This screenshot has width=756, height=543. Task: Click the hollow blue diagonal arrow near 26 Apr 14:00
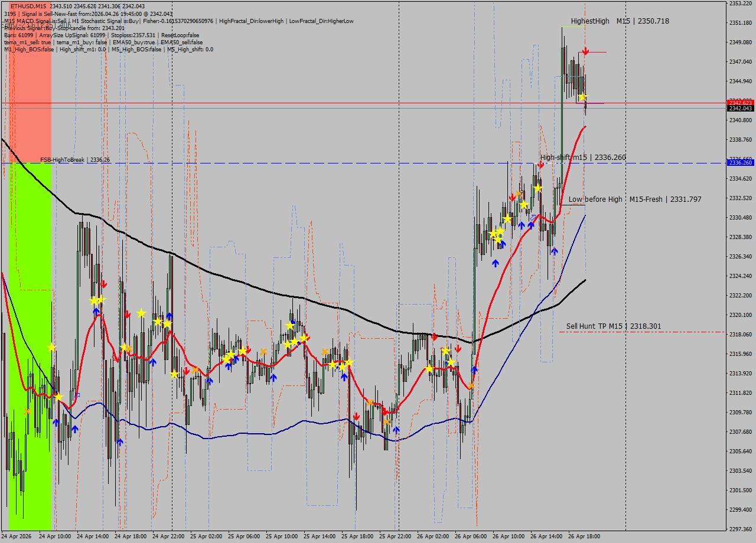point(533,218)
